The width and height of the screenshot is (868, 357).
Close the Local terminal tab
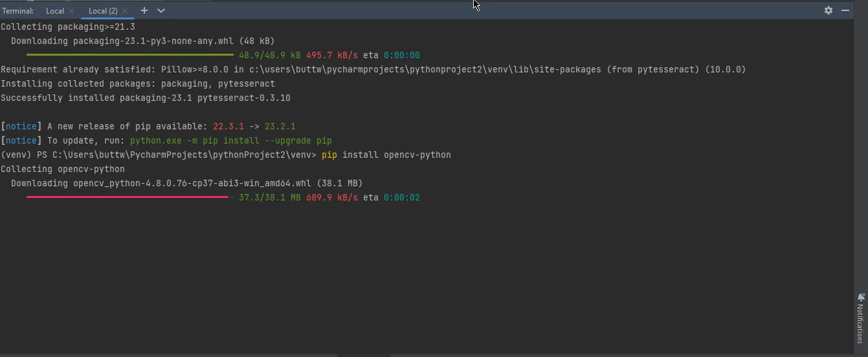click(x=71, y=11)
